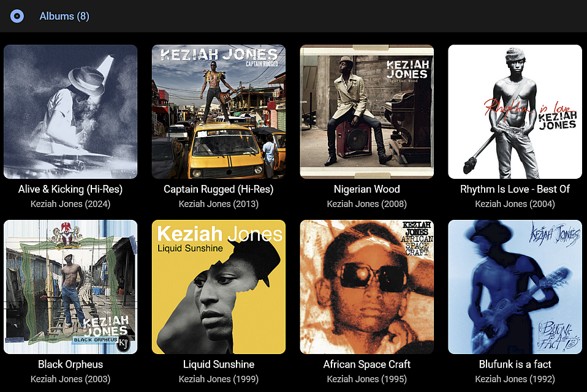
Task: Click the Captain Rugged (Hi-Res) title
Action: (x=219, y=189)
